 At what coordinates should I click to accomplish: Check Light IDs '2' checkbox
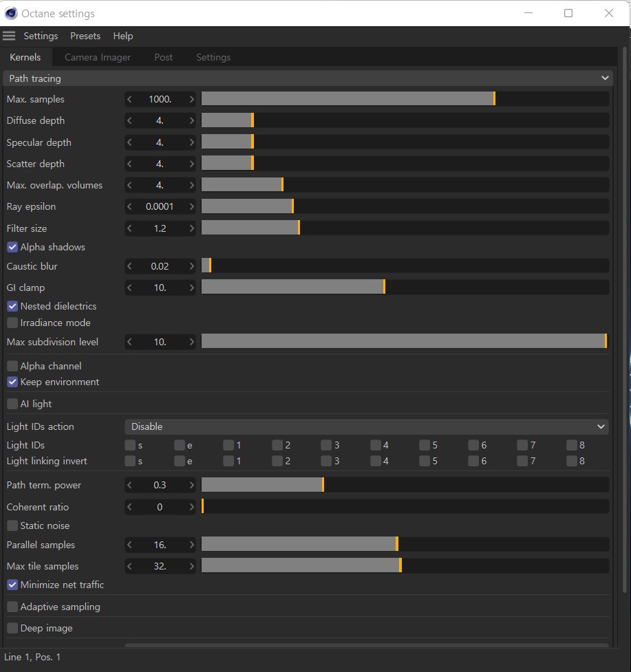click(277, 445)
